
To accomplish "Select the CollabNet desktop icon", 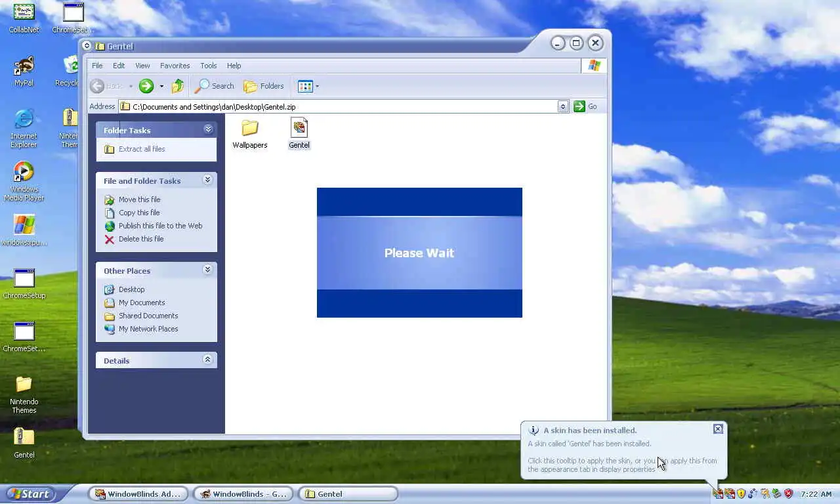I will pyautogui.click(x=24, y=18).
